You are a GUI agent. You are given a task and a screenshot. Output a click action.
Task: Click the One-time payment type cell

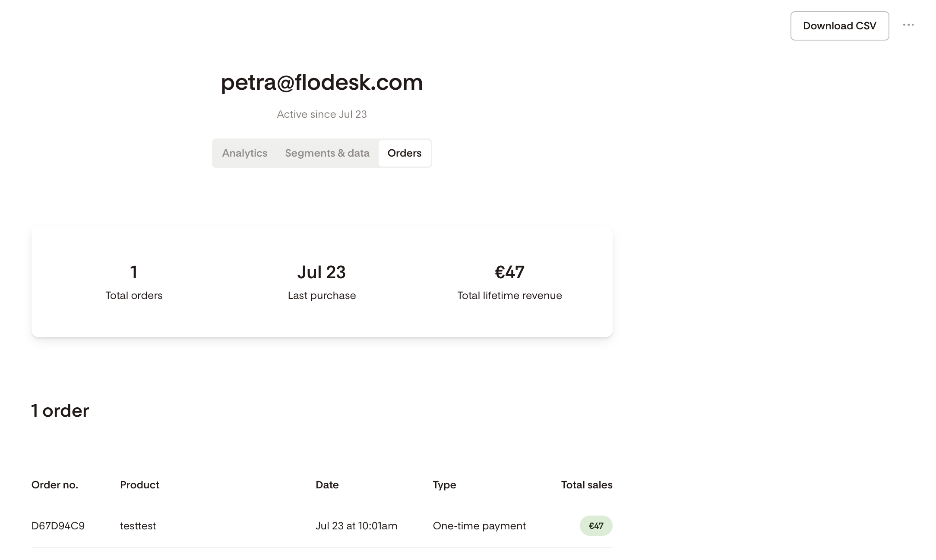click(x=479, y=526)
